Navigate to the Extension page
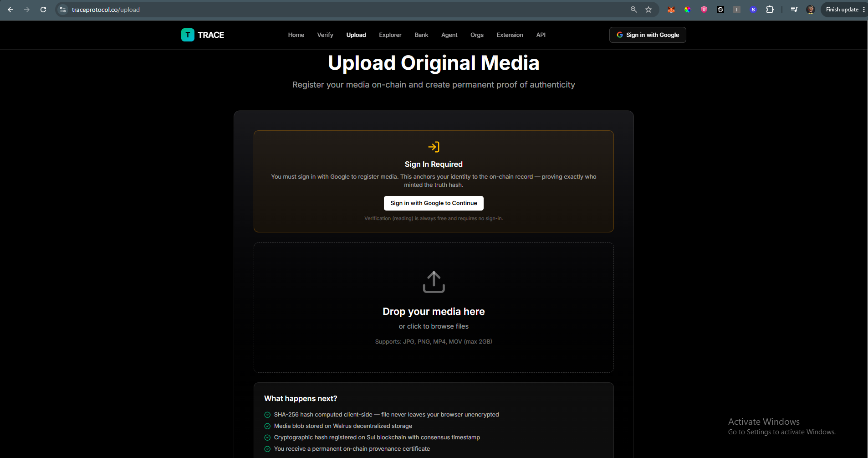 click(x=510, y=35)
